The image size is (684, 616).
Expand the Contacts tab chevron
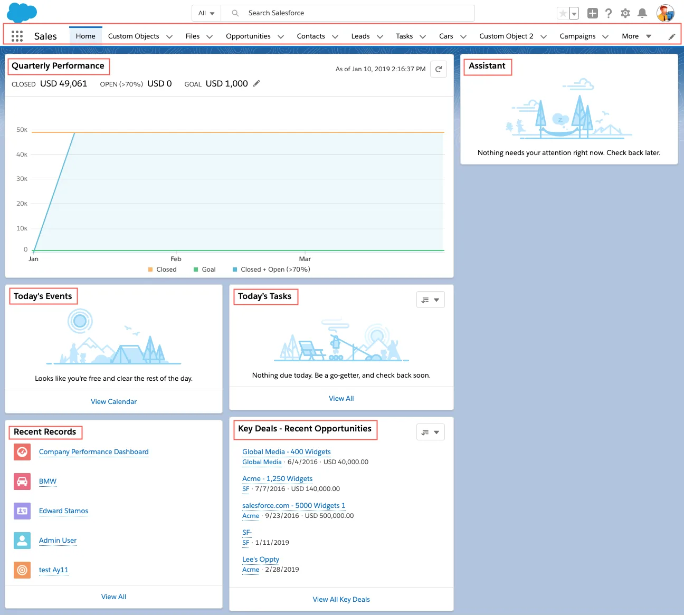pyautogui.click(x=335, y=36)
